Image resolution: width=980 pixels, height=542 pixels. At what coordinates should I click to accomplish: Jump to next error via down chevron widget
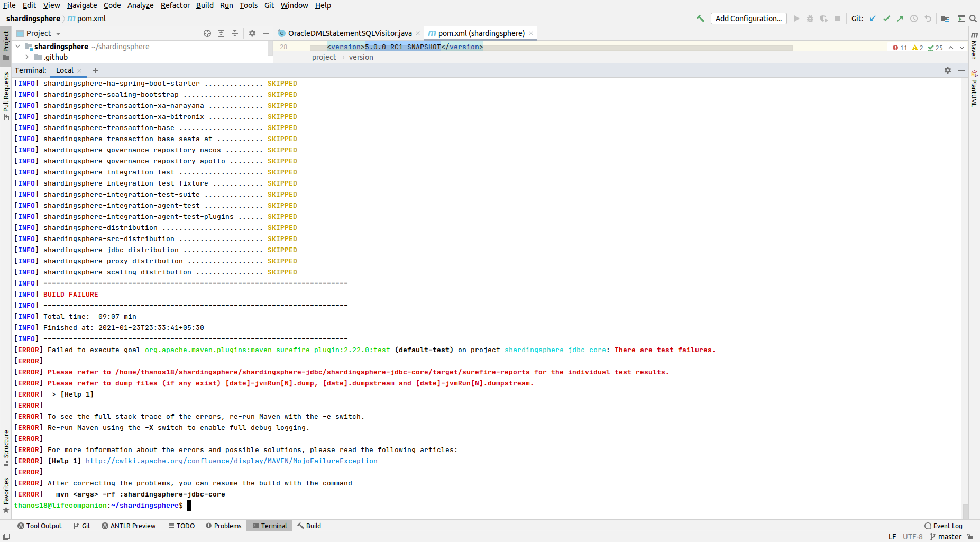click(961, 47)
